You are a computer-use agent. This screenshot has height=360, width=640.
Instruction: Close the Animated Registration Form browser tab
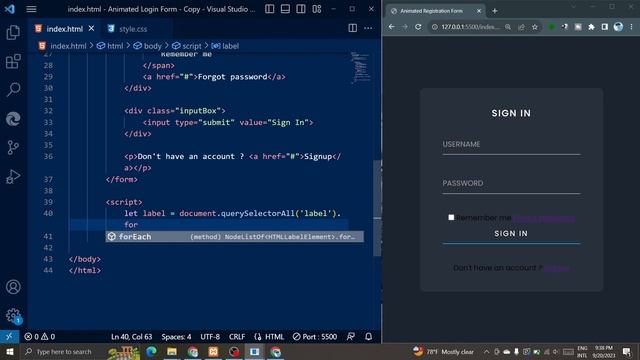479,11
